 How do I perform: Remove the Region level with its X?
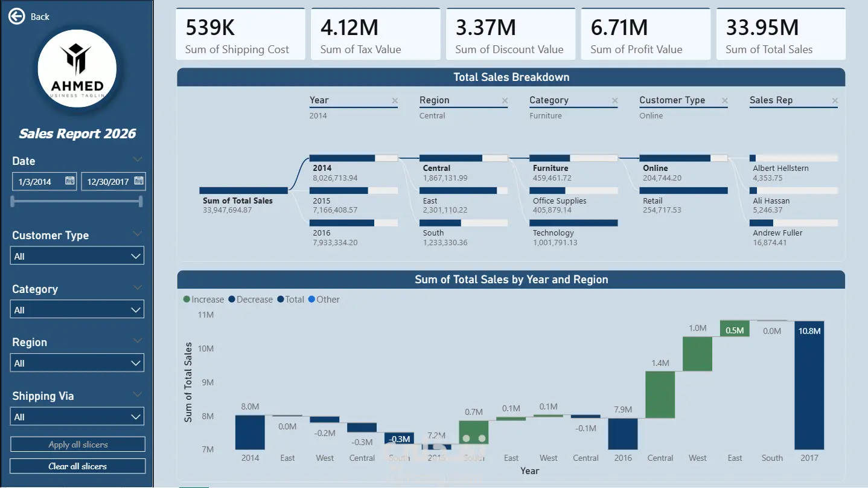click(x=505, y=101)
